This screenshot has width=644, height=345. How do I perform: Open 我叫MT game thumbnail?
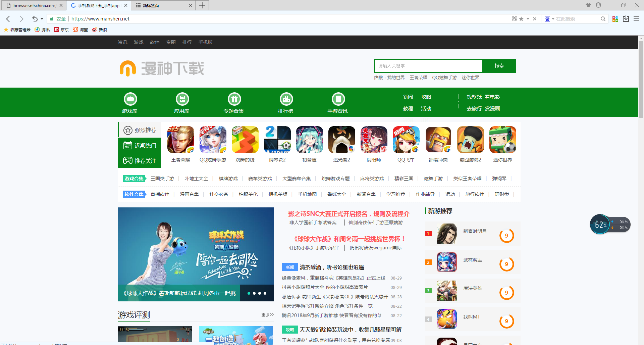447,319
